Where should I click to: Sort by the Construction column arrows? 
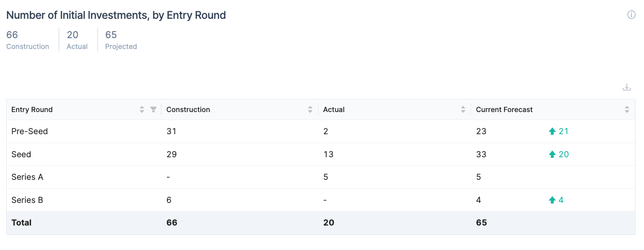[310, 110]
